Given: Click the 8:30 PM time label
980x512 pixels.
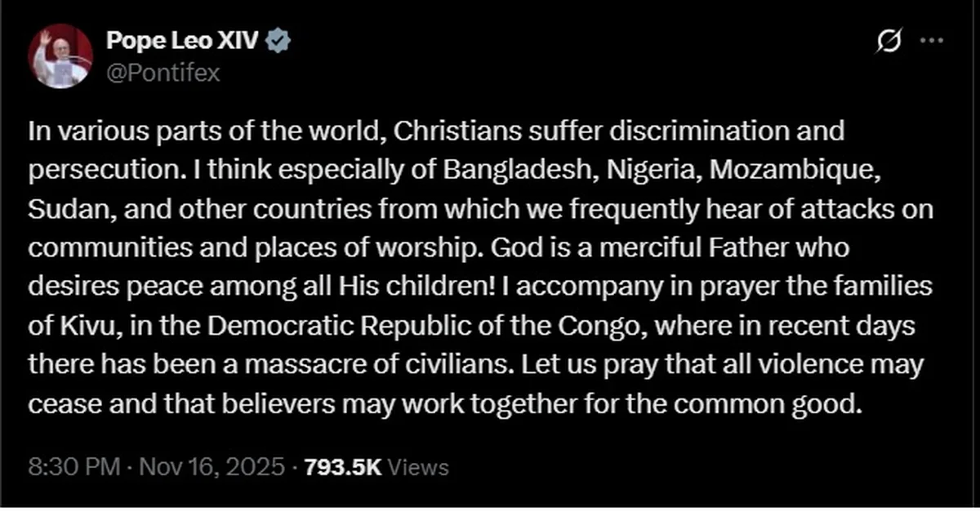Looking at the screenshot, I should [73, 467].
